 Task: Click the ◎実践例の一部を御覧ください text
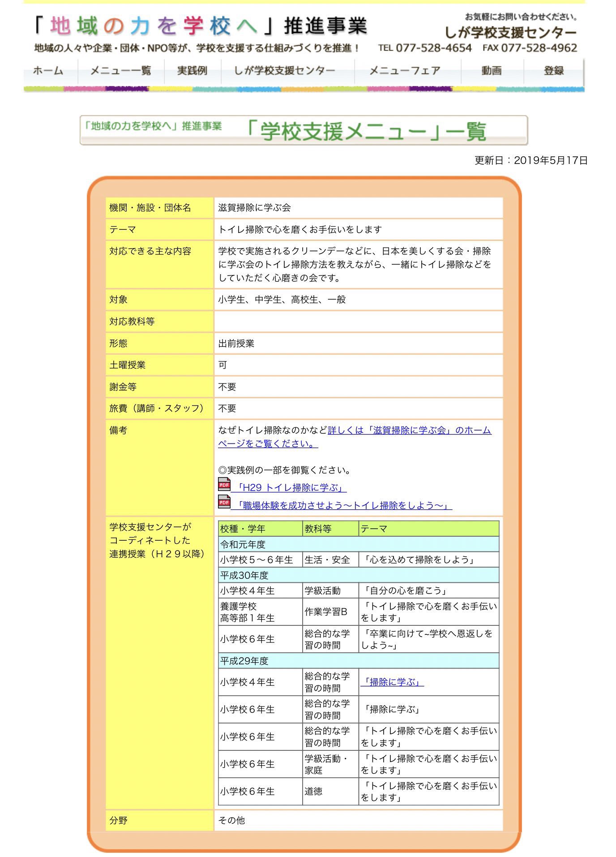point(285,470)
